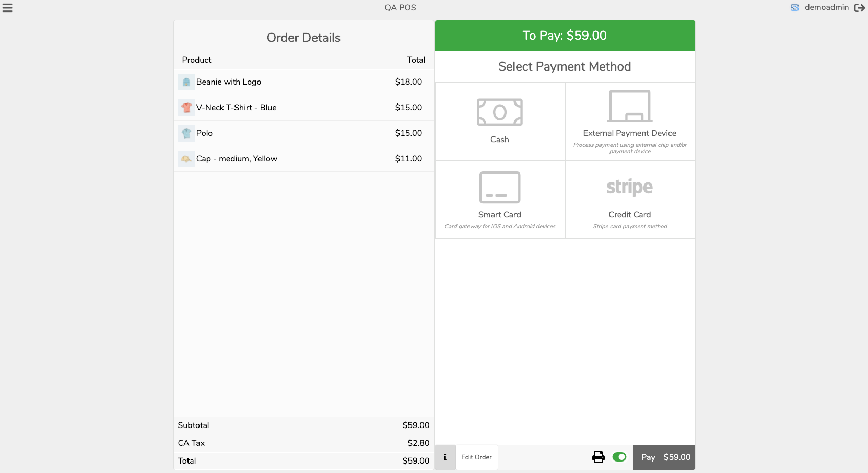Pick Stripe Credit Card payment
The width and height of the screenshot is (868, 473).
click(630, 200)
